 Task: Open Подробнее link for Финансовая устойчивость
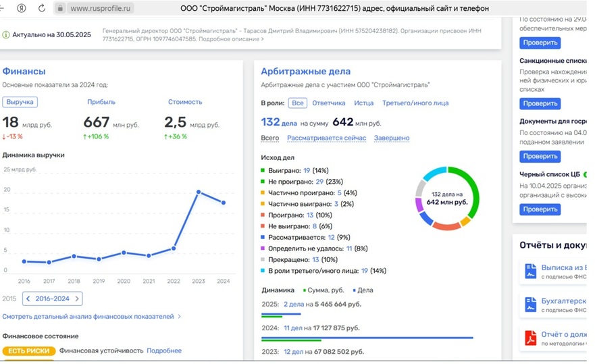click(164, 351)
